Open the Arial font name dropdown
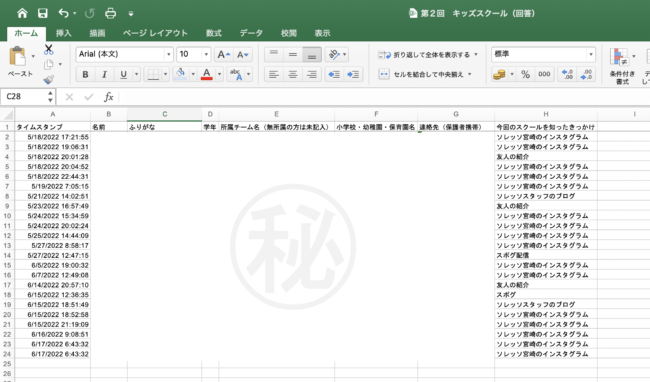Screen dimensions: 650x382 tap(168, 54)
